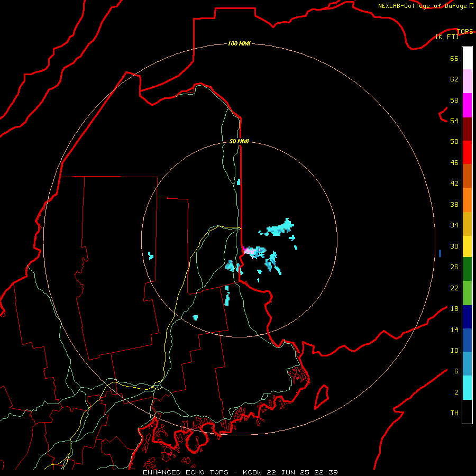Click the legend value 46
Image resolution: width=476 pixels, height=476 pixels.
(x=454, y=163)
